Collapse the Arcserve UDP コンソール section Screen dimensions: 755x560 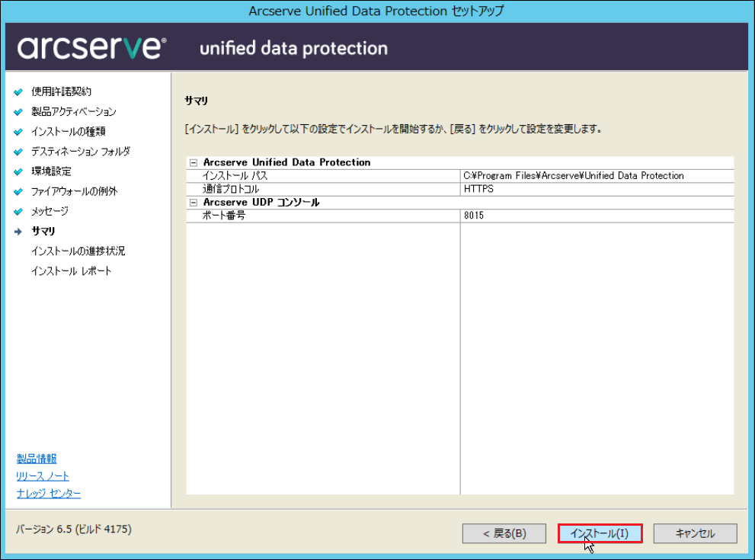click(x=194, y=203)
